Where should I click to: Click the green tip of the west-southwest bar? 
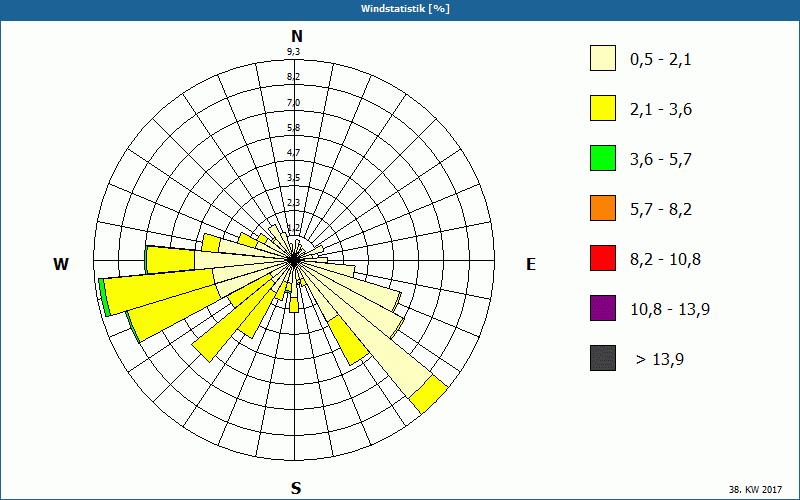pyautogui.click(x=104, y=297)
